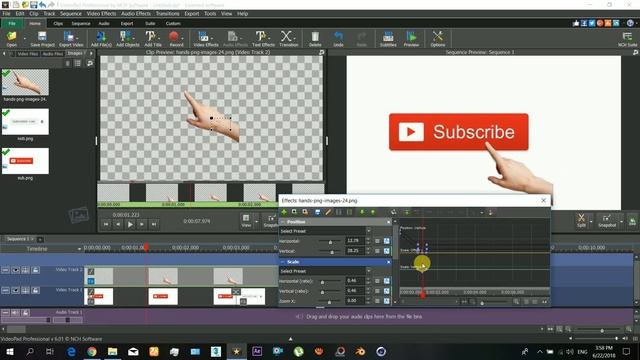Viewport: 640px width, 360px height.
Task: Toggle the Scale Horizontal (ratio) keyframe button
Action: click(386, 281)
